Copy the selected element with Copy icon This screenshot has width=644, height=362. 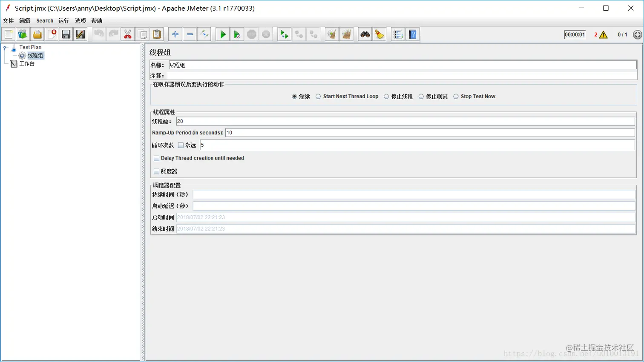(142, 34)
